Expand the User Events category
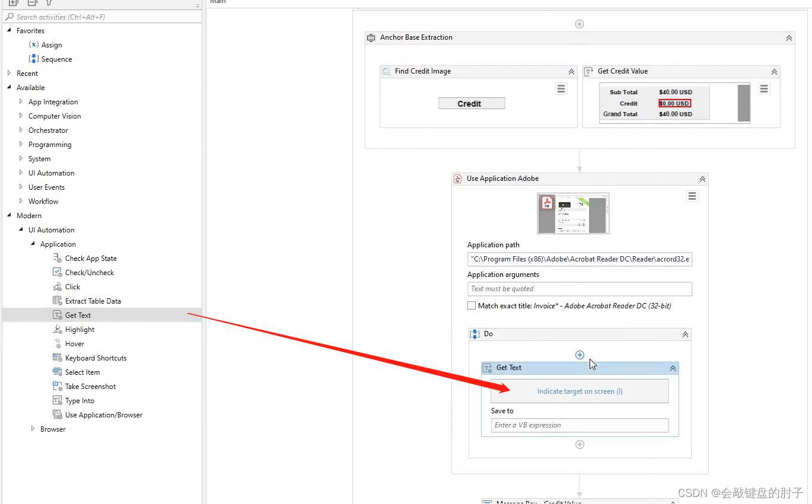The width and height of the screenshot is (812, 504). click(x=21, y=187)
